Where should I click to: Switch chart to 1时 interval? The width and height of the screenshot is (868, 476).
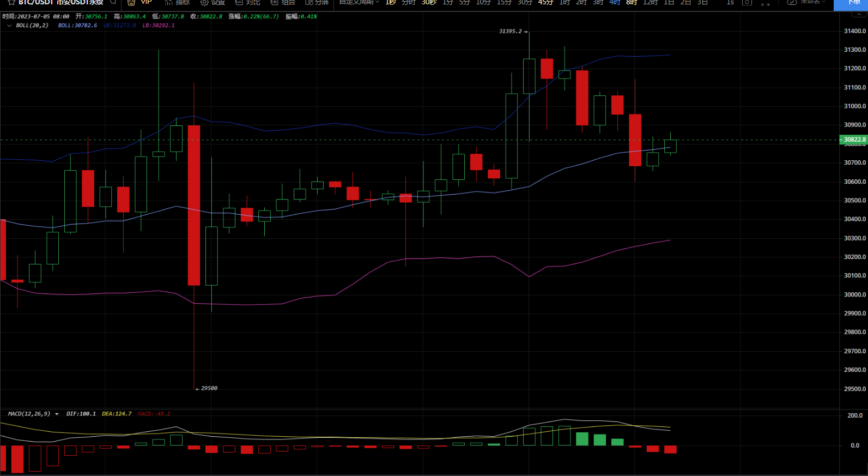point(564,2)
